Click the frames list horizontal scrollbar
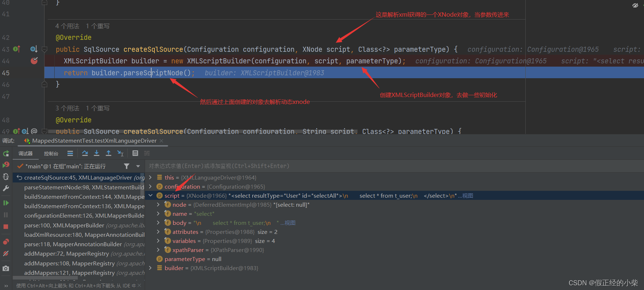644x290 pixels. coord(45,278)
